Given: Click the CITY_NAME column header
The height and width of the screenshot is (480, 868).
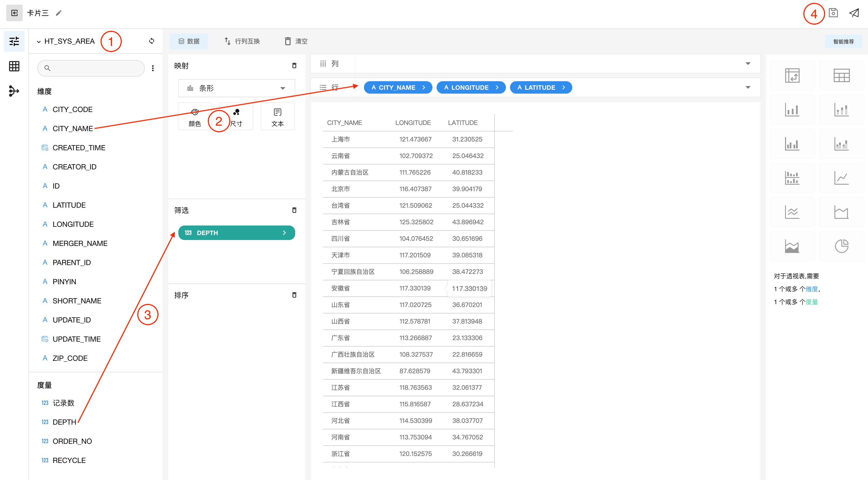Looking at the screenshot, I should click(344, 123).
